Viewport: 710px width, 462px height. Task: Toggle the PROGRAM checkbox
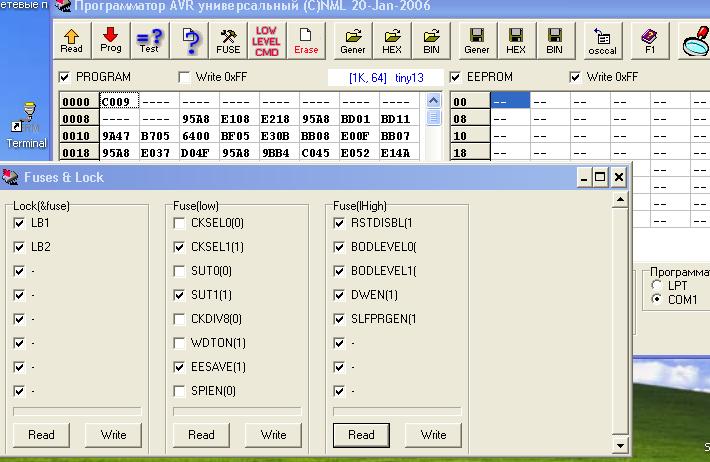(65, 77)
